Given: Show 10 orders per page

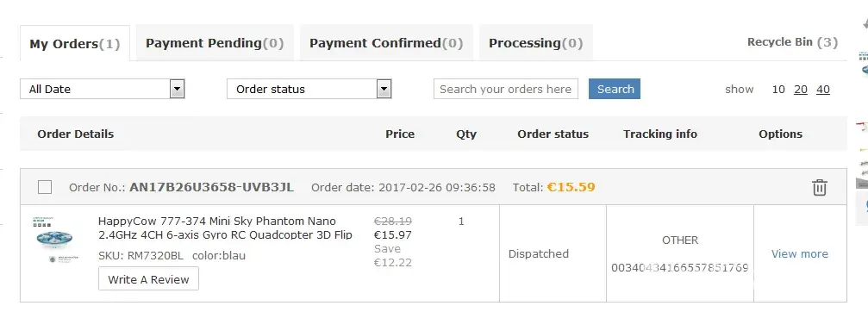Looking at the screenshot, I should coord(778,90).
